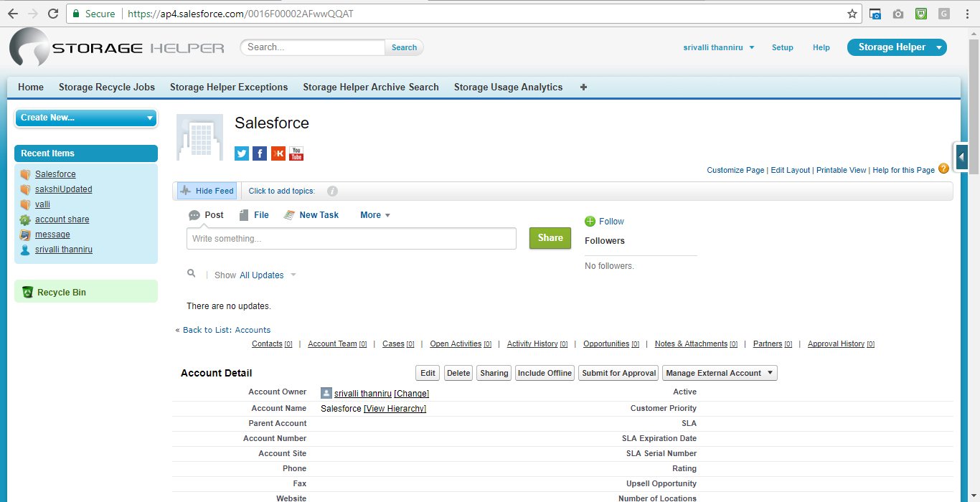Click the Storage Helper logo
This screenshot has width=980, height=502.
[x=117, y=48]
